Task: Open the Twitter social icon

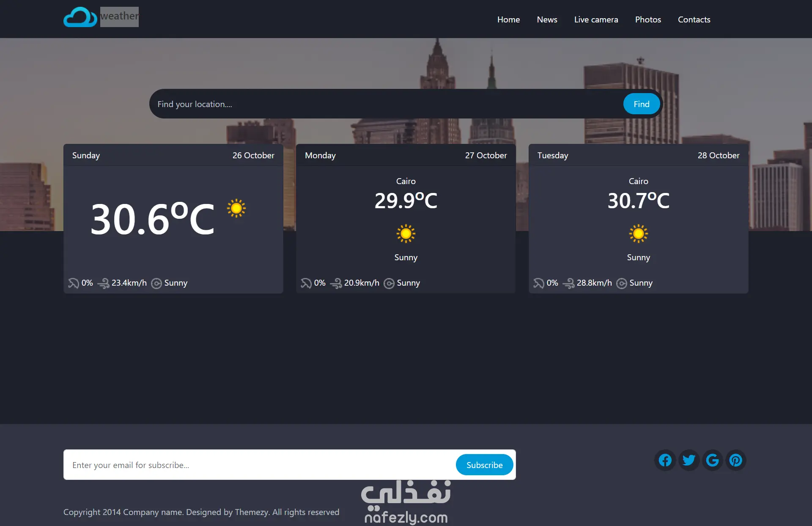Action: tap(689, 460)
